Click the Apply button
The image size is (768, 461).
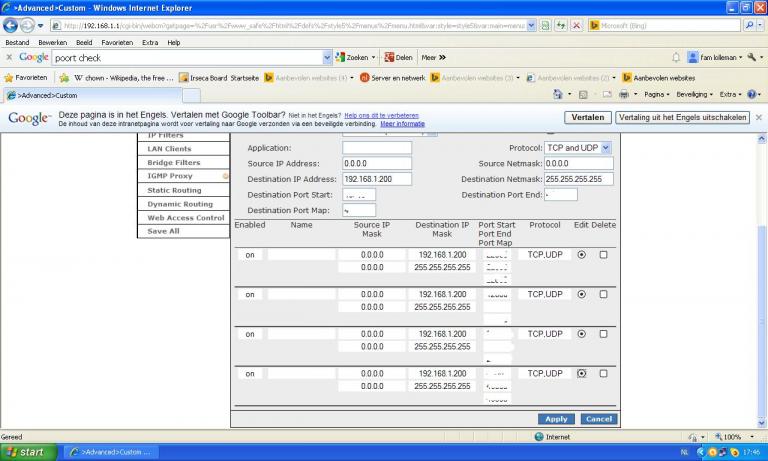556,419
